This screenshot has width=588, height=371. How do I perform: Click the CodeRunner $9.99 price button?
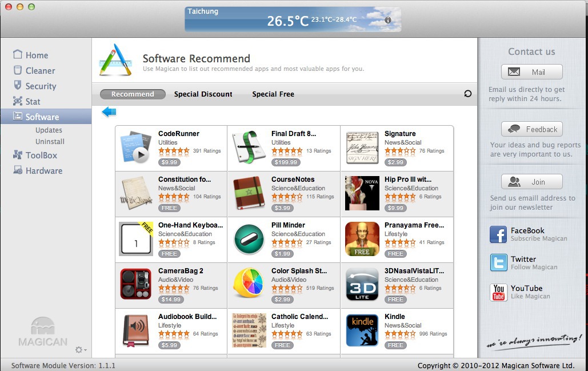click(169, 162)
